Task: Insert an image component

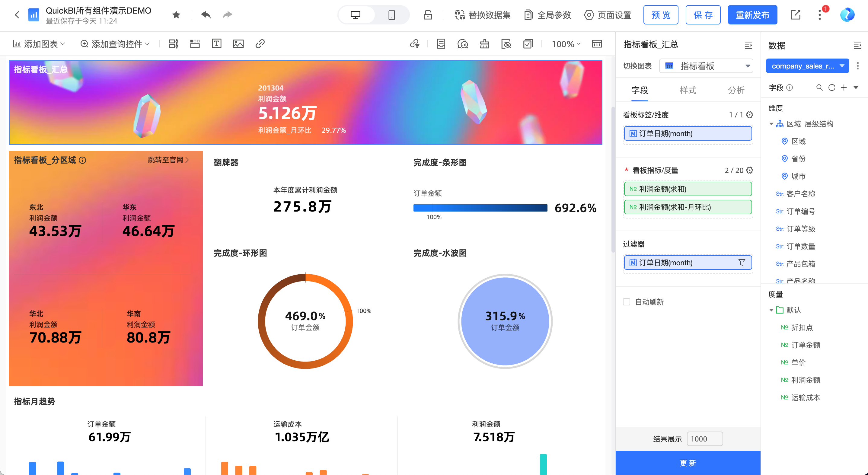Action: 238,44
